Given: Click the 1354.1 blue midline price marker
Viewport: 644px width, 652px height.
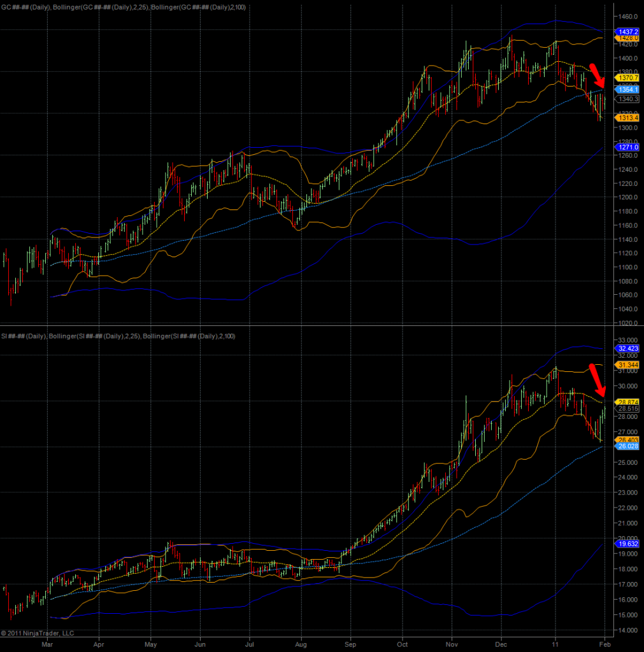Looking at the screenshot, I should pos(628,90).
